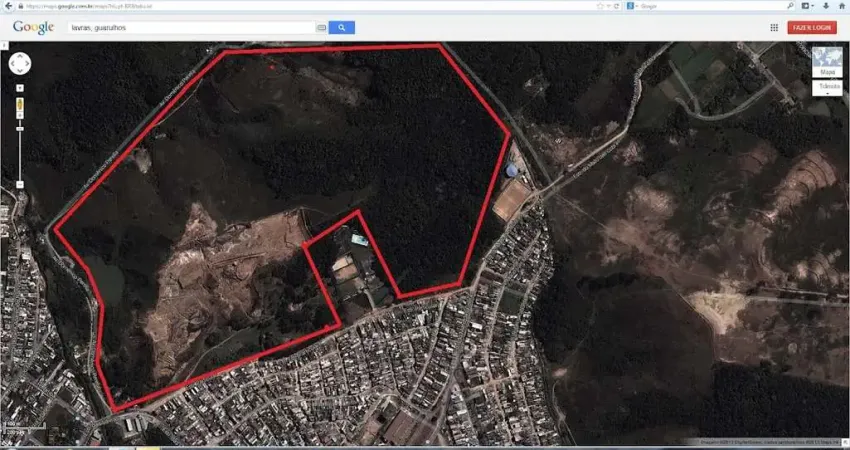Open the Google apps grid
The image size is (850, 450).
click(x=774, y=28)
